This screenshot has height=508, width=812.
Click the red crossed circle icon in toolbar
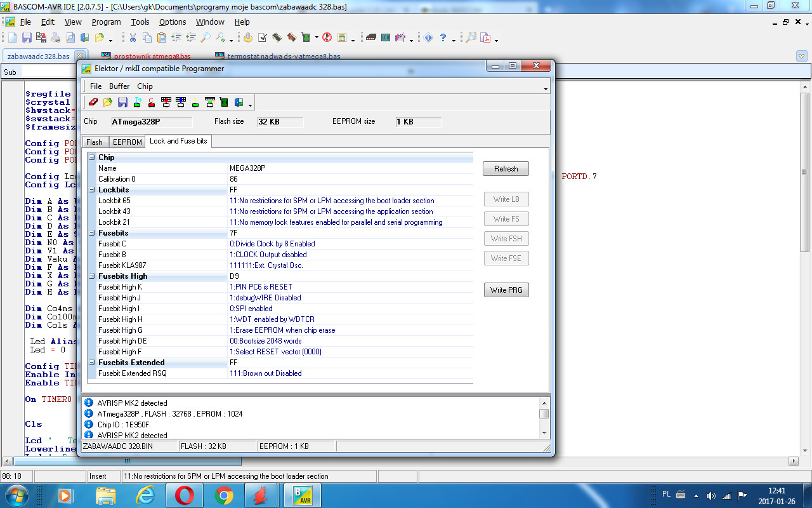[x=327, y=37]
